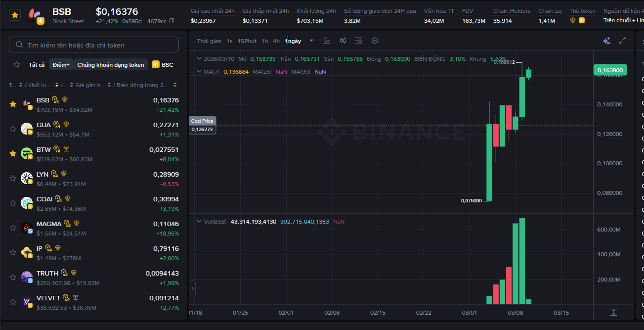Select the BSC chain filter
Image resolution: width=644 pixels, height=330 pixels.
163,64
